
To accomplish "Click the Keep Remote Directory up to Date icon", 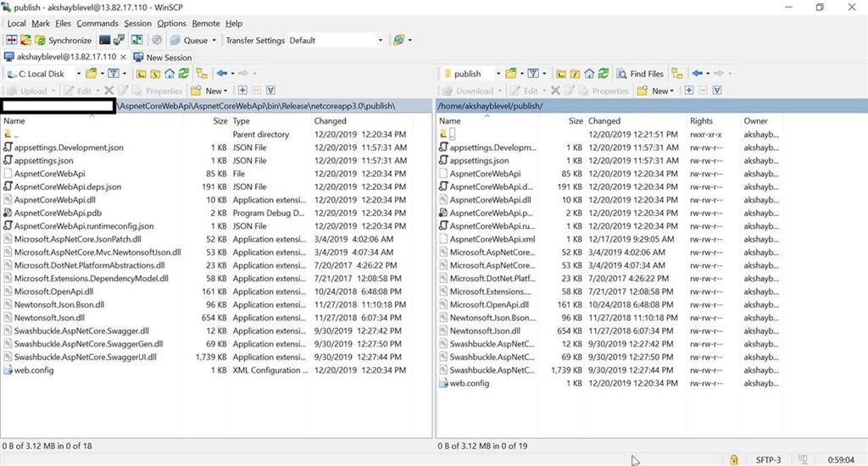I will coord(25,40).
